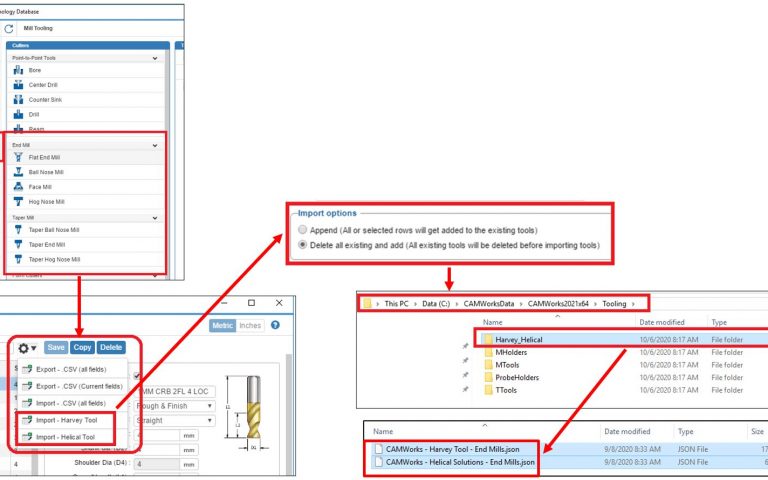Select the Taper Ball Nose Mill icon

point(20,230)
